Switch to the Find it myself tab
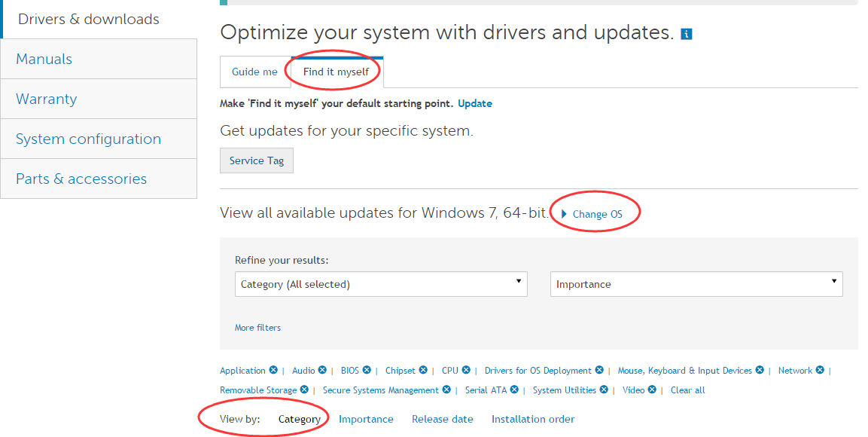Image resolution: width=868 pixels, height=437 pixels. point(336,72)
